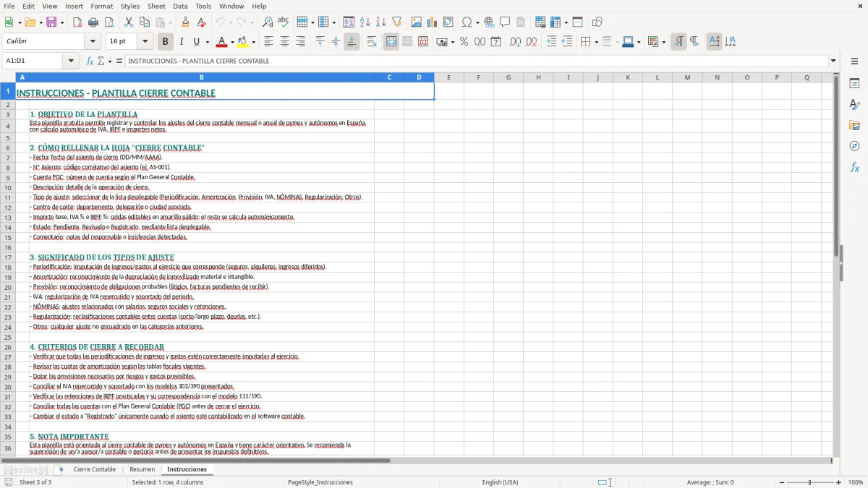Center text horizontally
The image size is (868, 488).
coord(284,42)
